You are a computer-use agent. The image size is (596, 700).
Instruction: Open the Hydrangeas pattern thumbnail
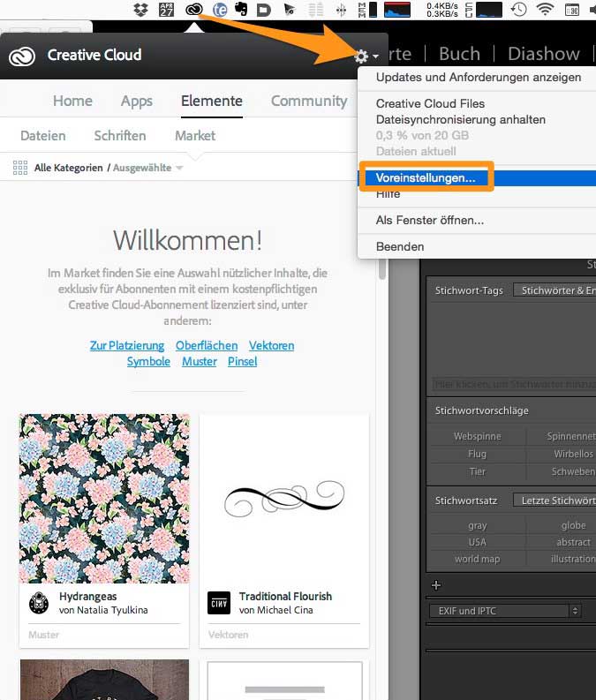[x=104, y=498]
